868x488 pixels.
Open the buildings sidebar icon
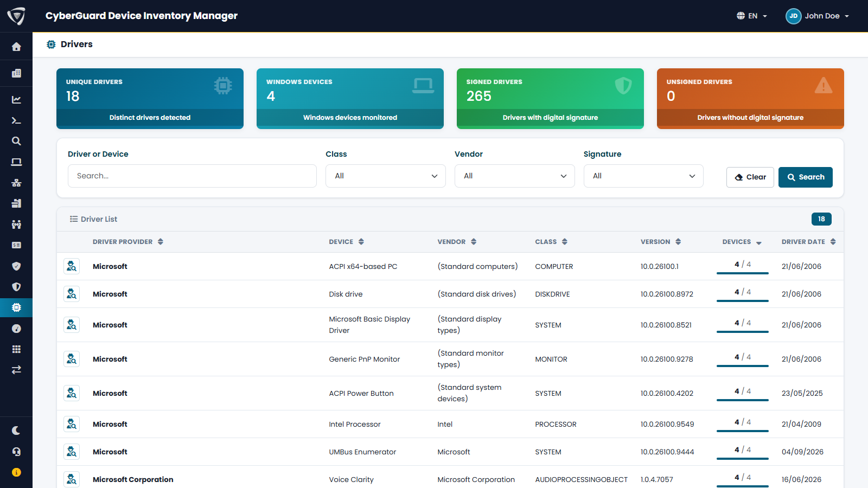click(16, 73)
